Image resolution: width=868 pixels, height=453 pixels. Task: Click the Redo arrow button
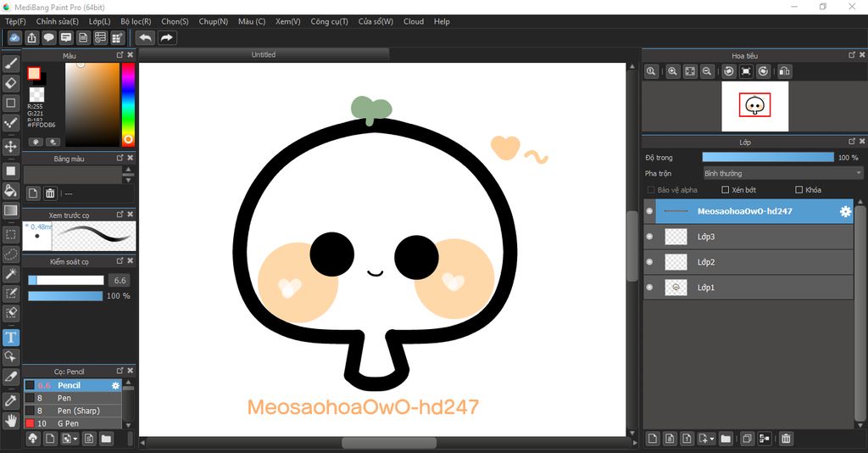coord(166,37)
